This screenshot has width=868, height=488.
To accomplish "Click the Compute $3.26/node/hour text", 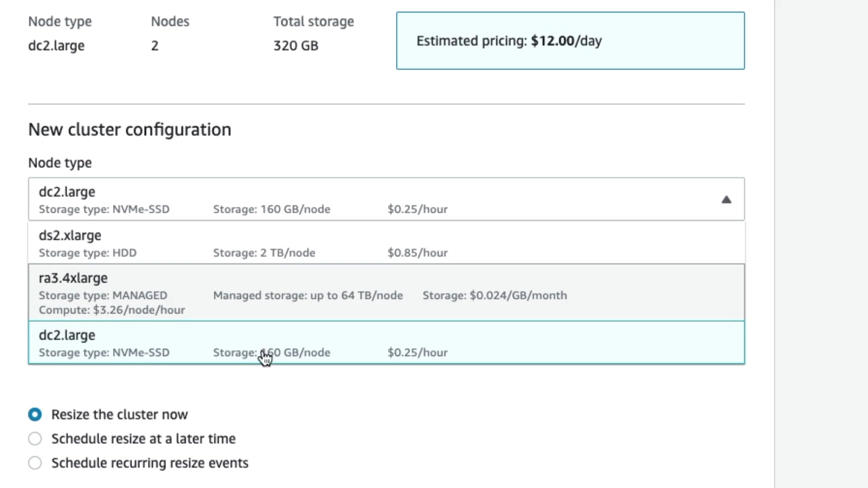I will (112, 310).
